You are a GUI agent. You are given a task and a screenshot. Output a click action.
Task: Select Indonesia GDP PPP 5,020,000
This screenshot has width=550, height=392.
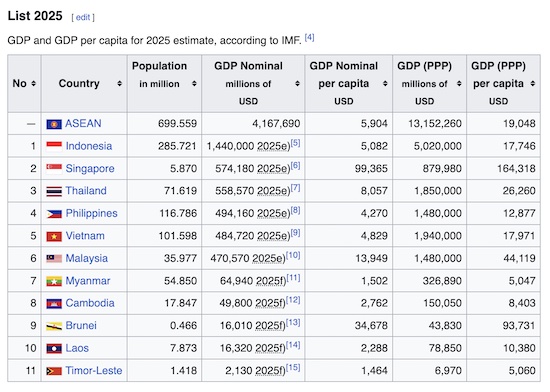(437, 146)
